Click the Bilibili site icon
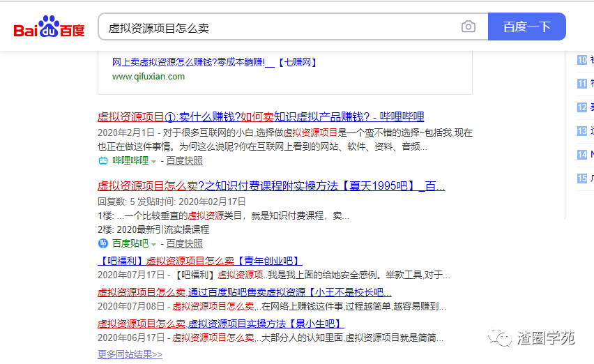594x364 pixels. (103, 161)
